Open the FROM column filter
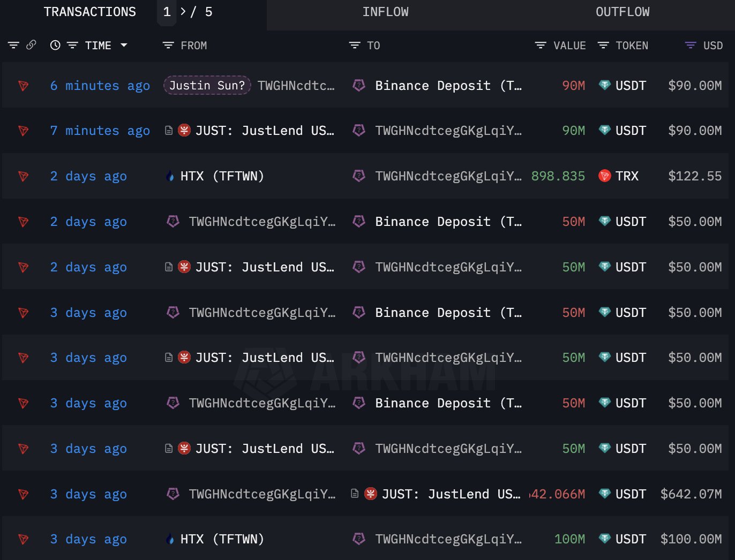Viewport: 735px width, 560px height. (168, 46)
